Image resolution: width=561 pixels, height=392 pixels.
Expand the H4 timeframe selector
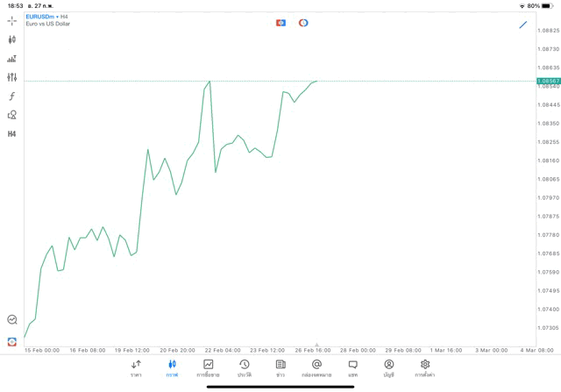11,134
